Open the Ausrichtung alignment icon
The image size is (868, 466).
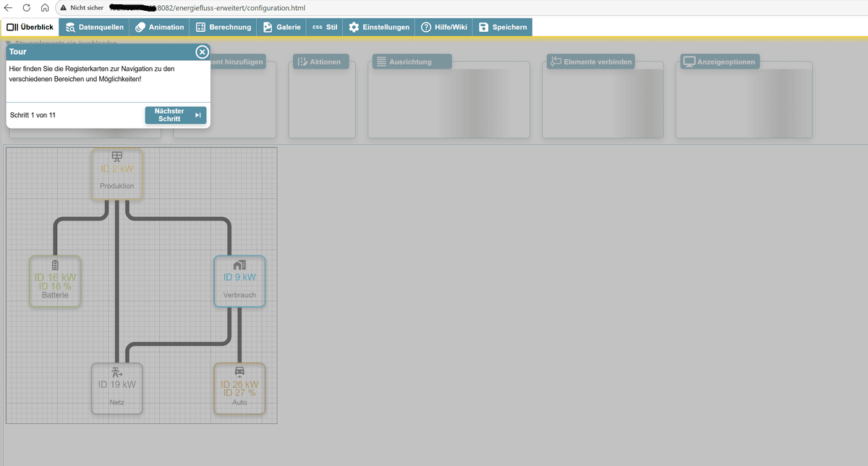381,62
